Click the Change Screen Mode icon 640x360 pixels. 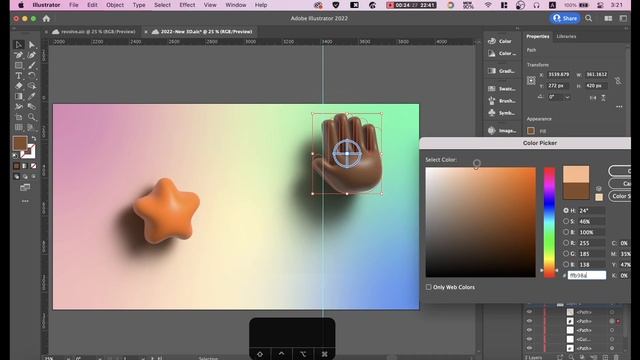(x=25, y=187)
